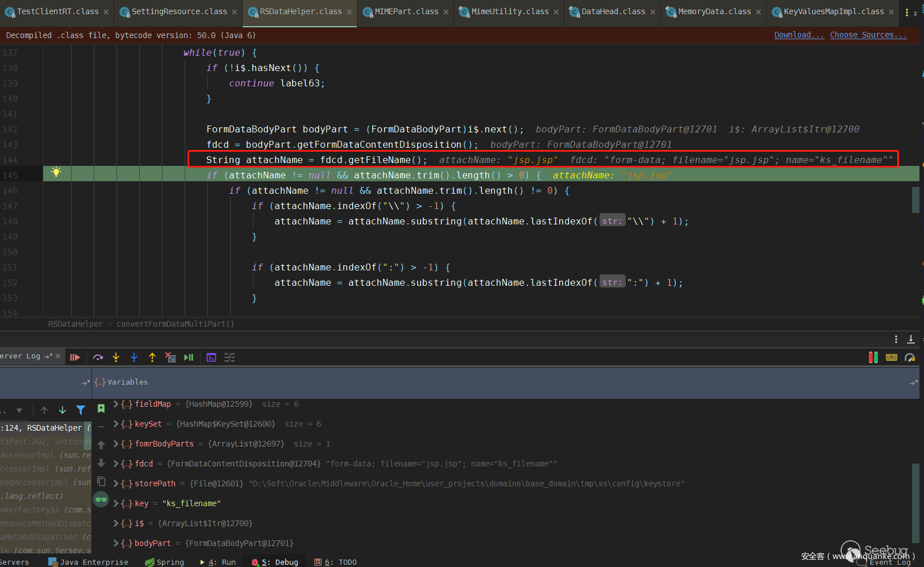924x567 pixels.
Task: Click the Show Execution Point icon
Action: 75,357
